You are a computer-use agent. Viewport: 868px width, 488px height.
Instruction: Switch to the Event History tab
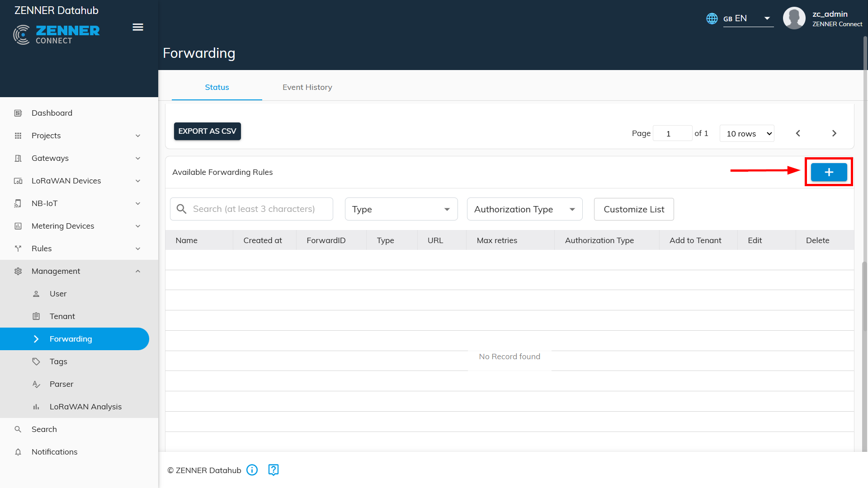pos(307,87)
